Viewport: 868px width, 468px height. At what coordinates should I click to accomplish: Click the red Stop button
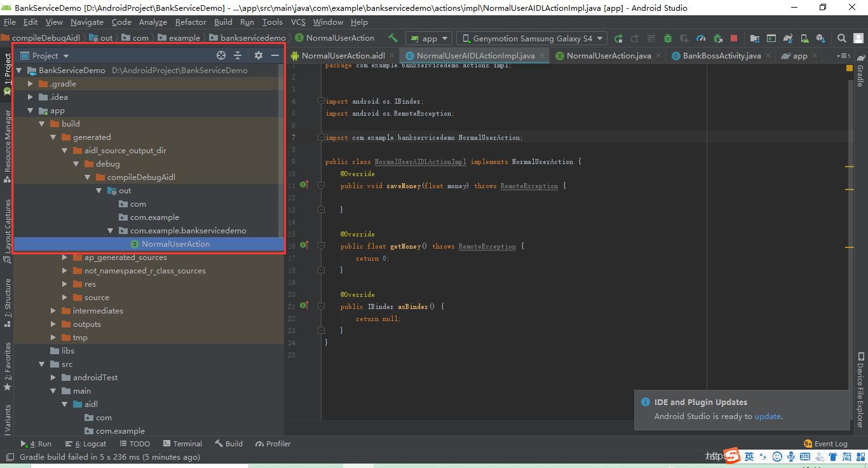(734, 38)
